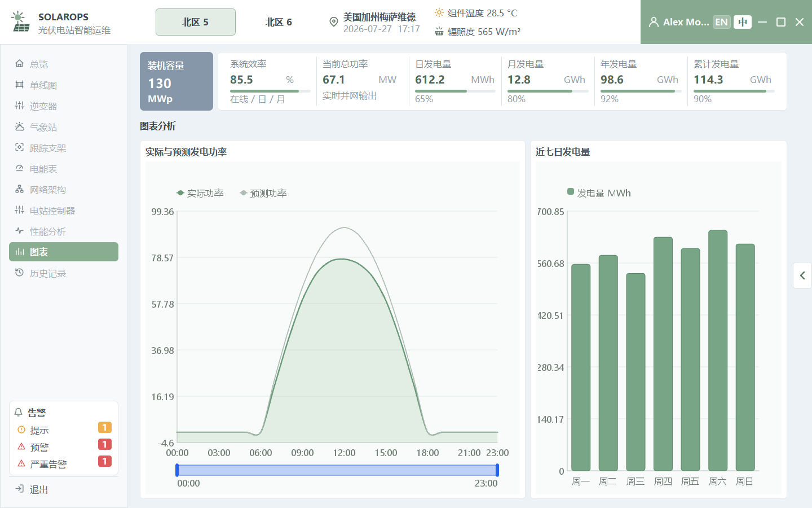Click the 实际与预测发电功率 chart title
The height and width of the screenshot is (508, 812).
tap(186, 152)
